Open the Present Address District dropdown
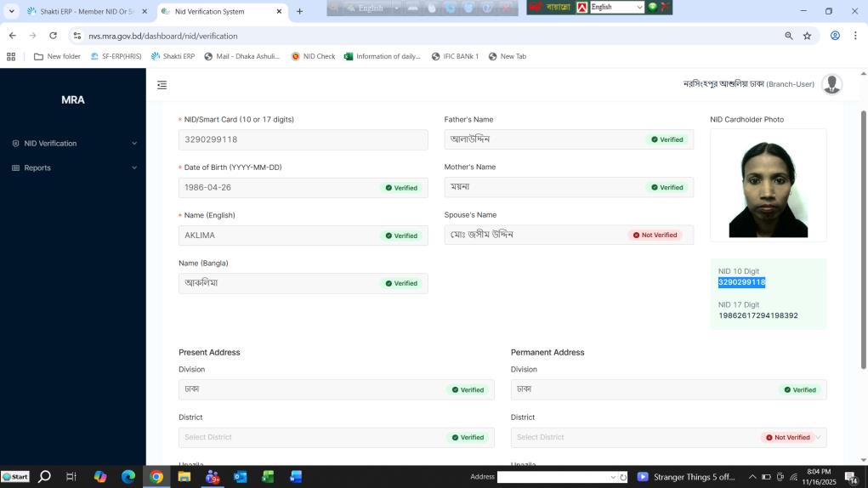This screenshot has height=488, width=868. (x=336, y=437)
